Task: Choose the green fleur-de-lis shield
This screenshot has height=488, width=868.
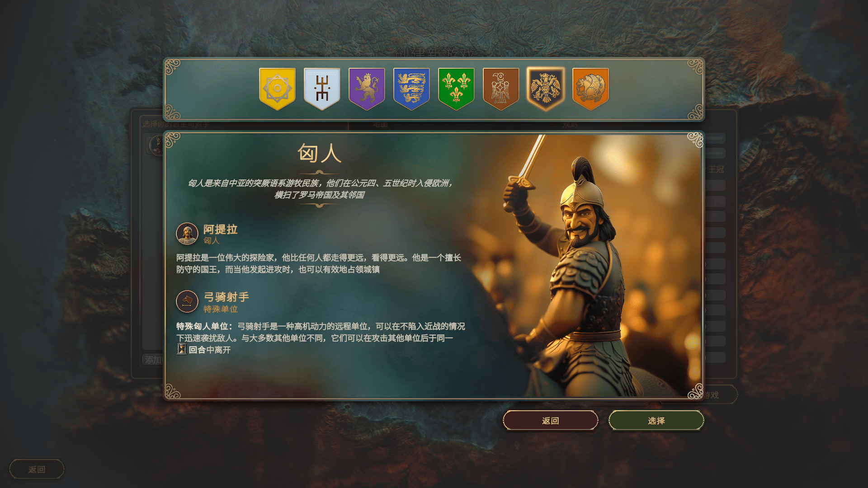Action: tap(456, 89)
